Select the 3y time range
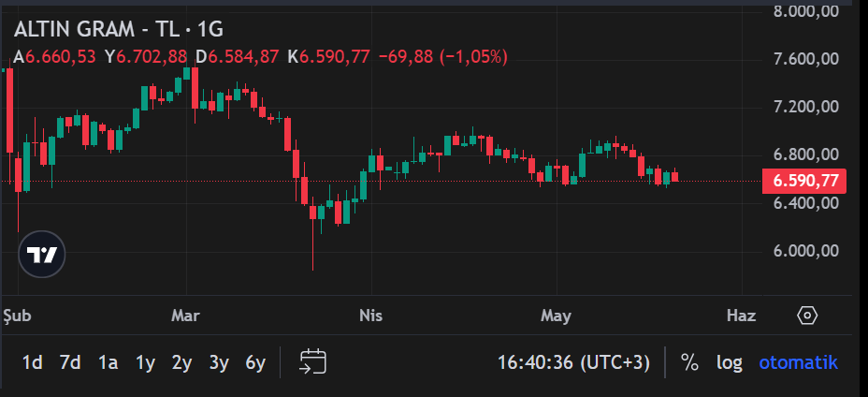Screen dimensions: 868x397 [x=219, y=363]
